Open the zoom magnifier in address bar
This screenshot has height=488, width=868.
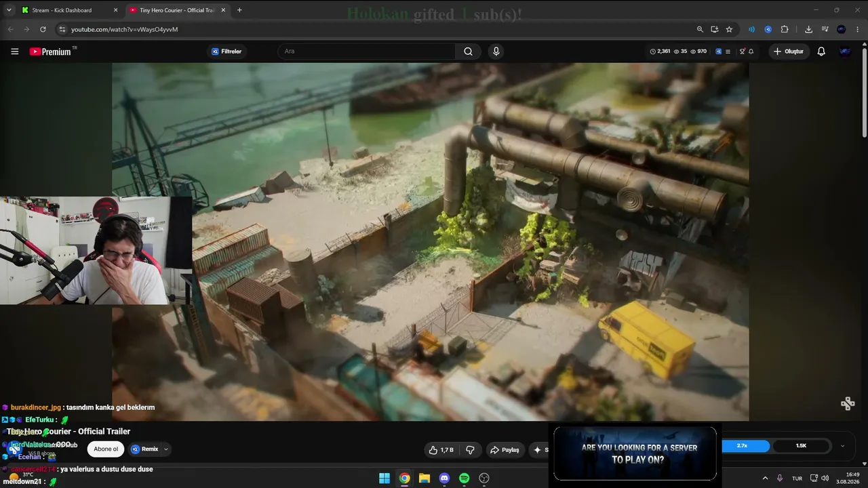click(x=700, y=29)
